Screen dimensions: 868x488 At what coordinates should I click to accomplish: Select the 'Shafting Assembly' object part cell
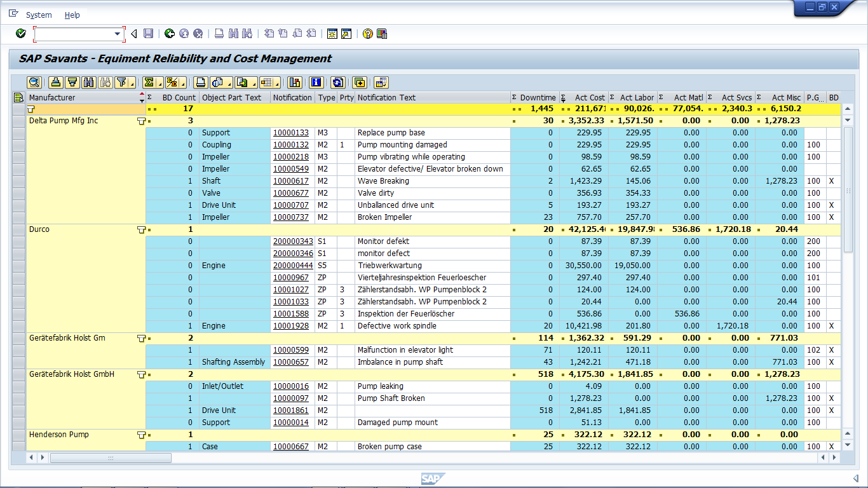235,362
